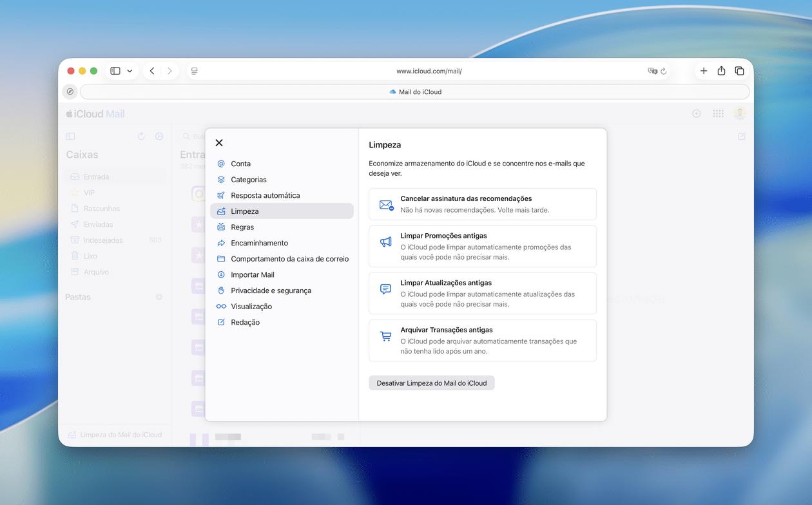Open Cancelar assinatura das recomendações card
This screenshot has width=812, height=505.
click(x=483, y=204)
